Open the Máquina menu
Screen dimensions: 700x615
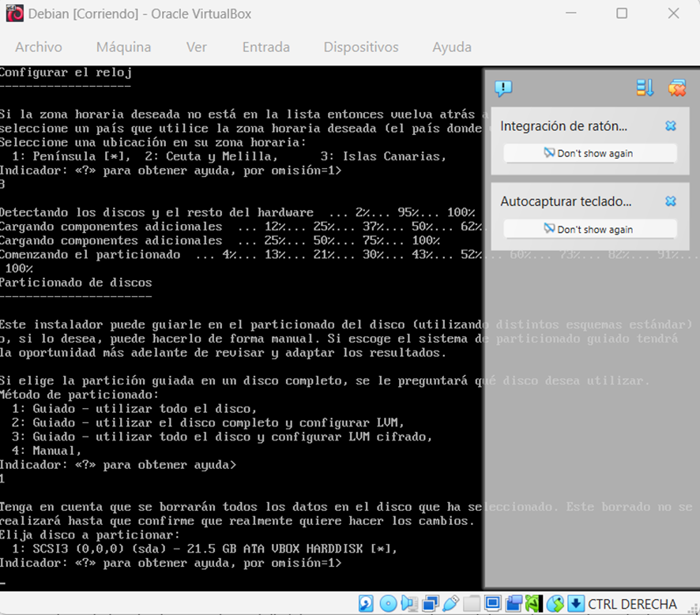coord(124,47)
